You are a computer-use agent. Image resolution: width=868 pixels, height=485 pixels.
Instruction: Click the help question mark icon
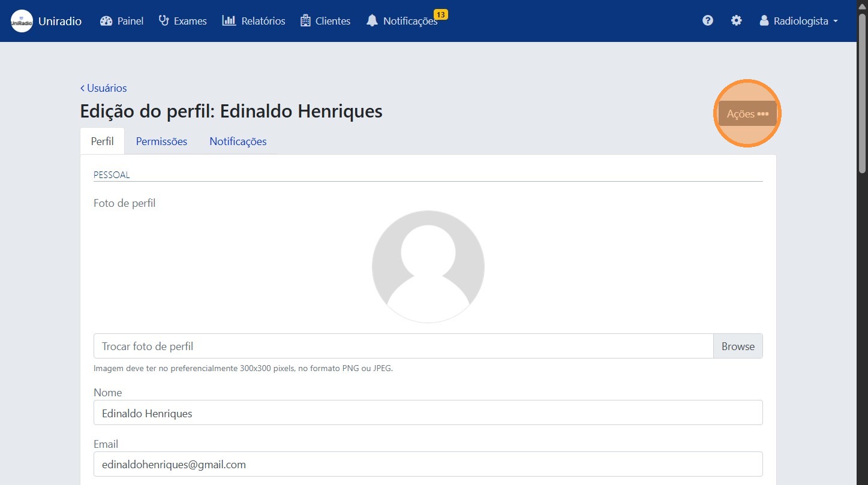tap(708, 21)
